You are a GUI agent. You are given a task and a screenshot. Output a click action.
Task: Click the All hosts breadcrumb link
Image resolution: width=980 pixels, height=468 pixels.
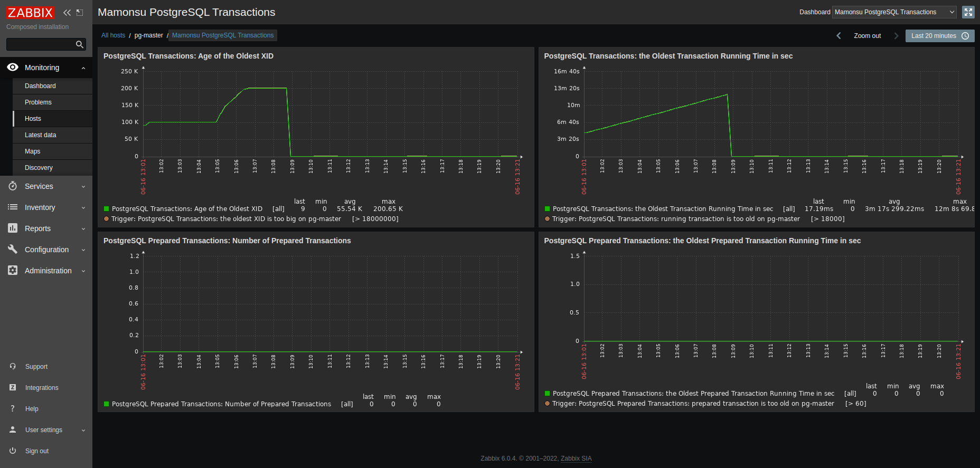point(113,35)
